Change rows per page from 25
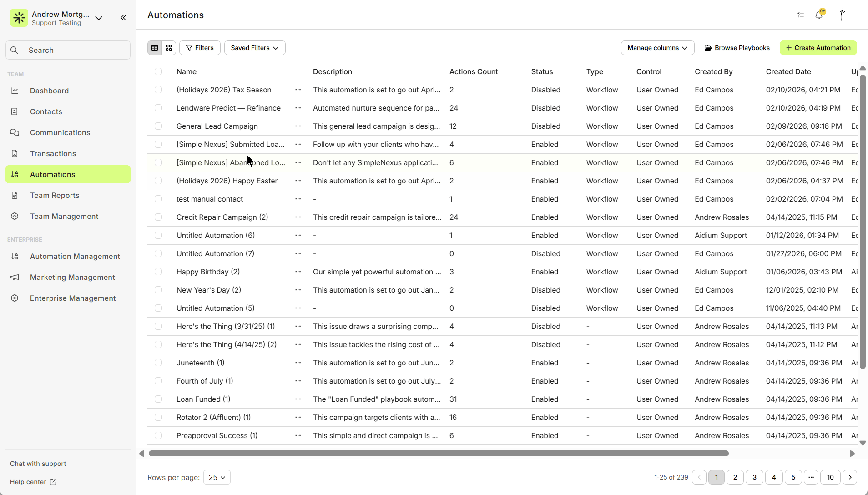The width and height of the screenshot is (868, 495). [x=217, y=477]
